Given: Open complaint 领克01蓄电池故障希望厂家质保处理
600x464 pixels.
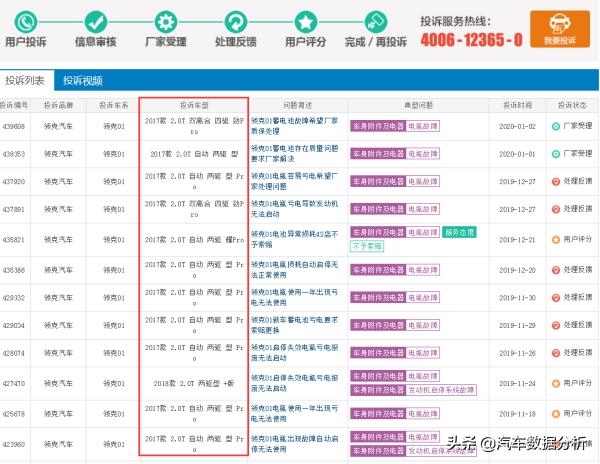Looking at the screenshot, I should coord(294,126).
